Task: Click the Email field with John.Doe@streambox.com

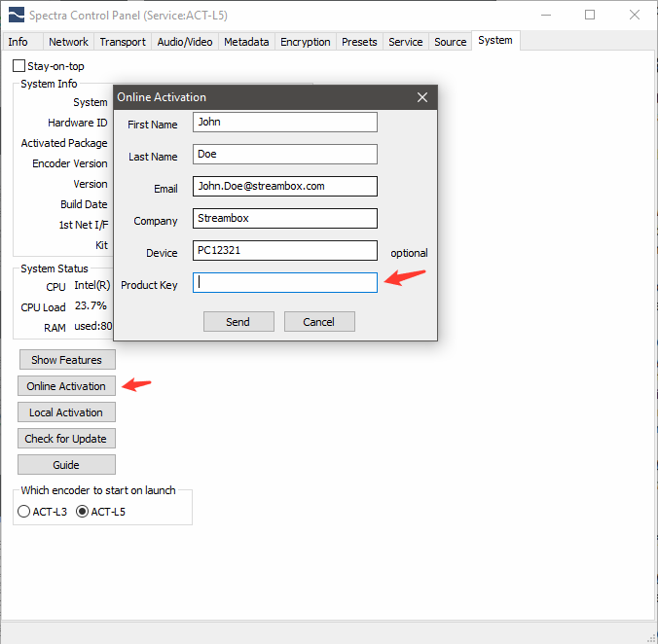Action: pyautogui.click(x=284, y=186)
